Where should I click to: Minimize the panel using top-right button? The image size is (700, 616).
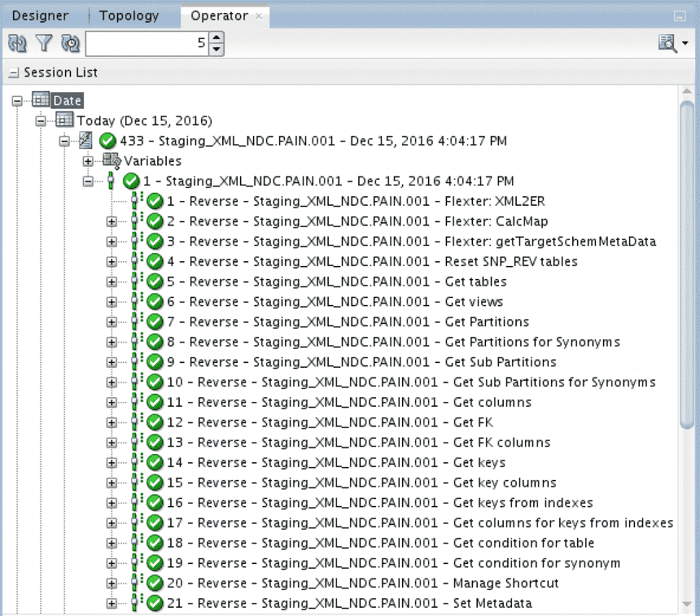point(679,16)
